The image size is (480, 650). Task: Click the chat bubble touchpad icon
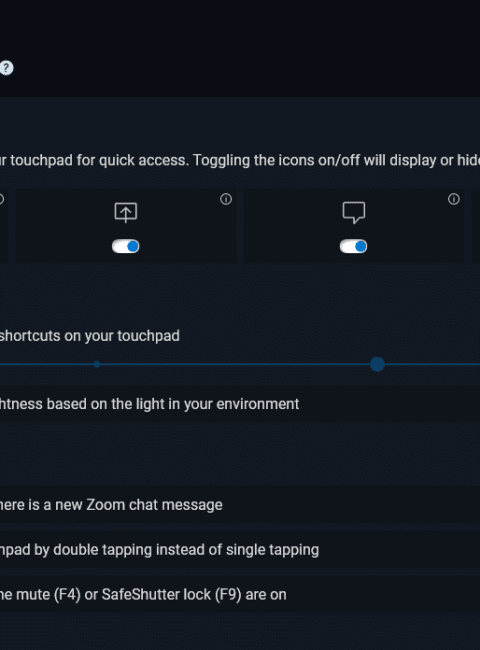(x=354, y=212)
